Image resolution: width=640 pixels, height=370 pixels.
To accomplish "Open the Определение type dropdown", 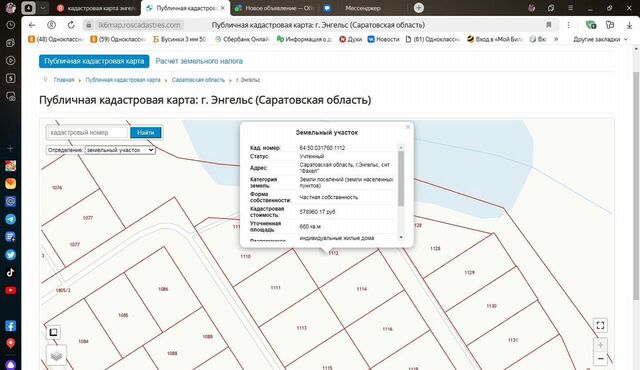I will tap(120, 150).
